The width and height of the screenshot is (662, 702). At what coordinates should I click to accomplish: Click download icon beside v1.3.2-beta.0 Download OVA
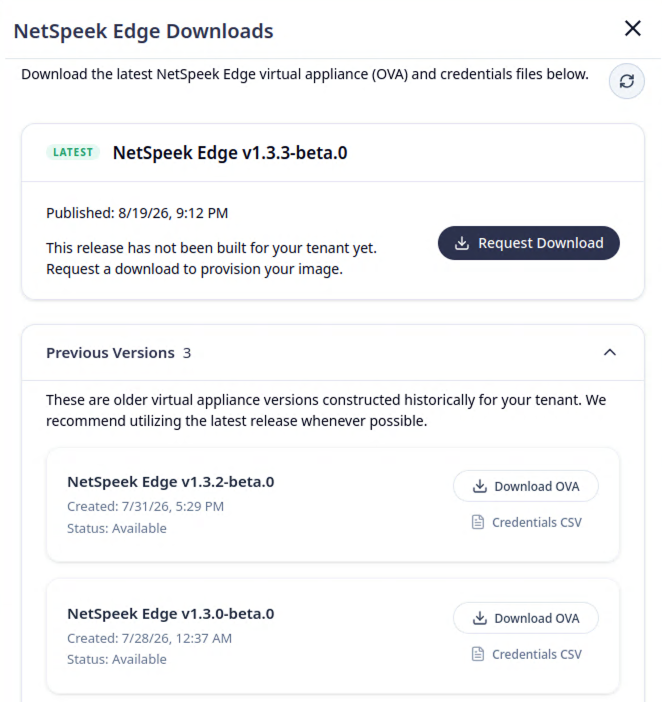[480, 486]
